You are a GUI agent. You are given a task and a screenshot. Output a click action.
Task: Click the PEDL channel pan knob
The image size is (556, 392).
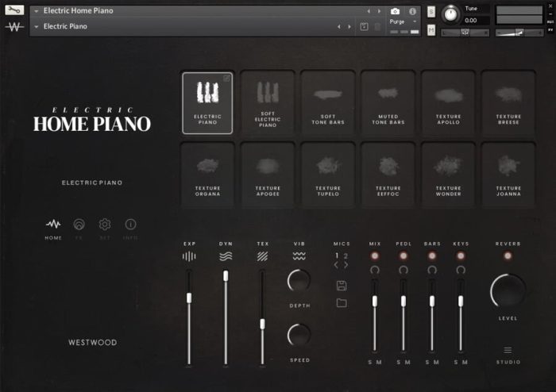click(403, 270)
